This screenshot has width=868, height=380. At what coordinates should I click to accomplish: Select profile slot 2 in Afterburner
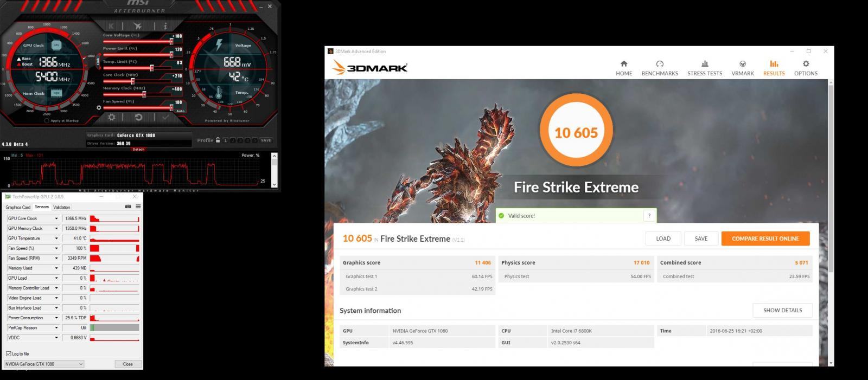pyautogui.click(x=232, y=140)
